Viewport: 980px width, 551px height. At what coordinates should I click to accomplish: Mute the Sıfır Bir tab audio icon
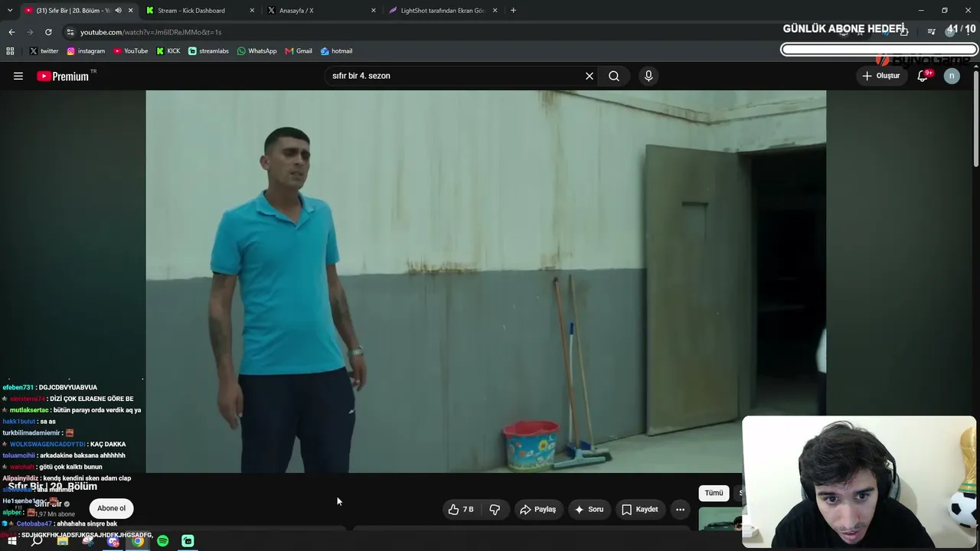118,11
